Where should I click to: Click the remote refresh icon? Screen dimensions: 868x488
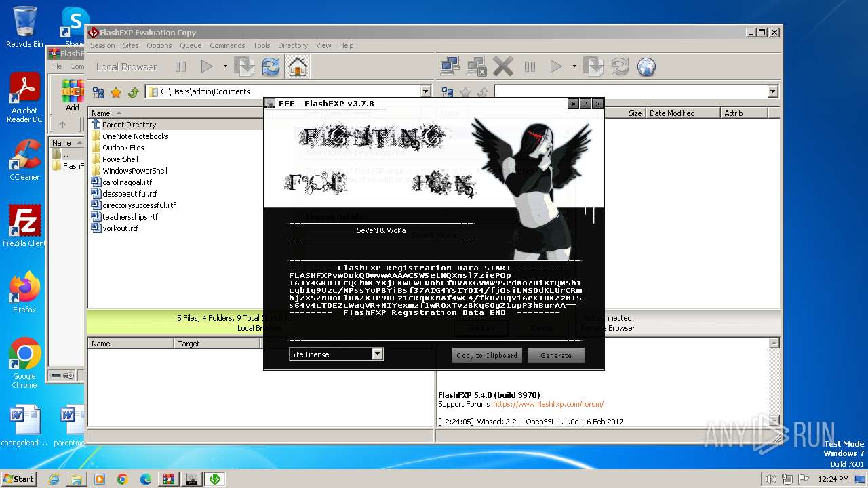pos(620,66)
